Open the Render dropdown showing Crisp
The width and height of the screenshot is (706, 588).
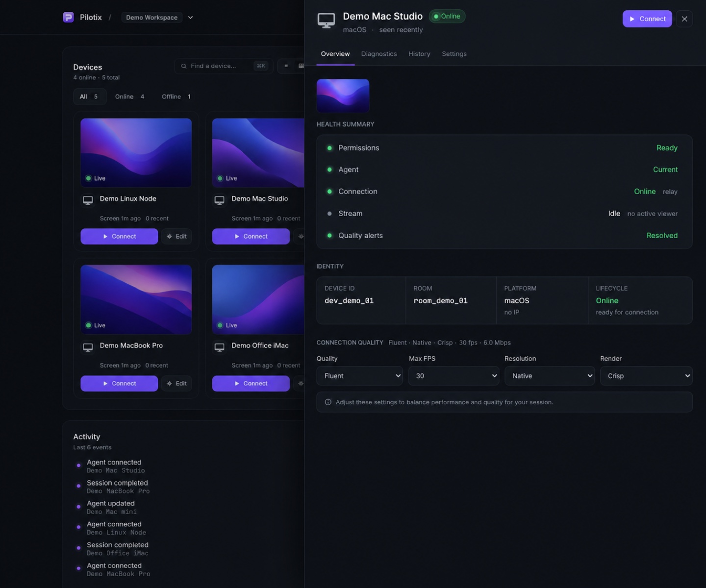646,376
